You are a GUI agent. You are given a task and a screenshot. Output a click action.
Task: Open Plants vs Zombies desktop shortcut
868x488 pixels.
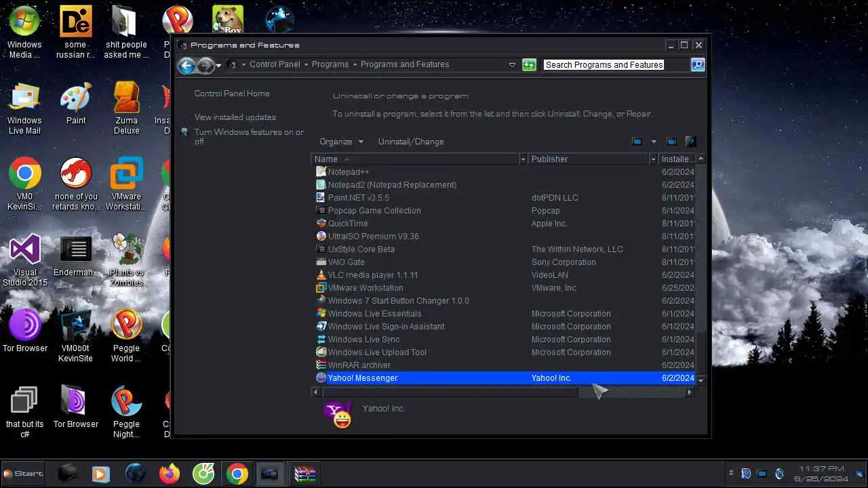127,260
